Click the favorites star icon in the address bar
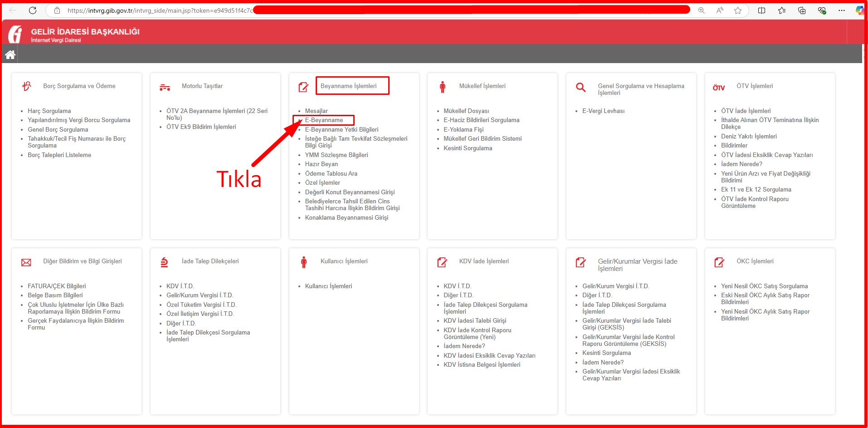This screenshot has height=428, width=868. click(x=738, y=10)
